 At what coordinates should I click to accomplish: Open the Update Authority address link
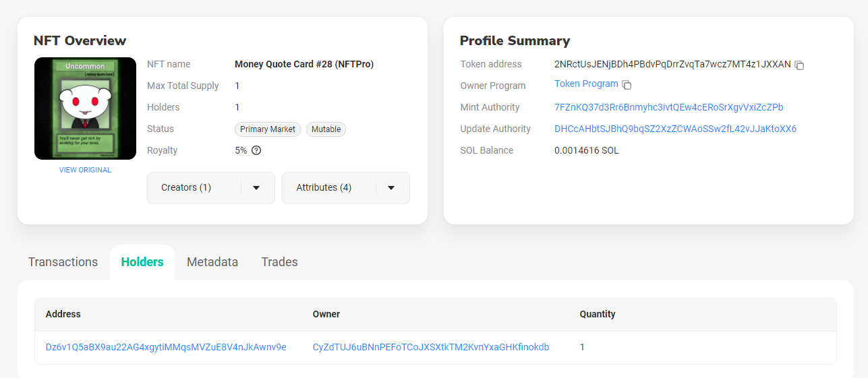[x=675, y=129]
